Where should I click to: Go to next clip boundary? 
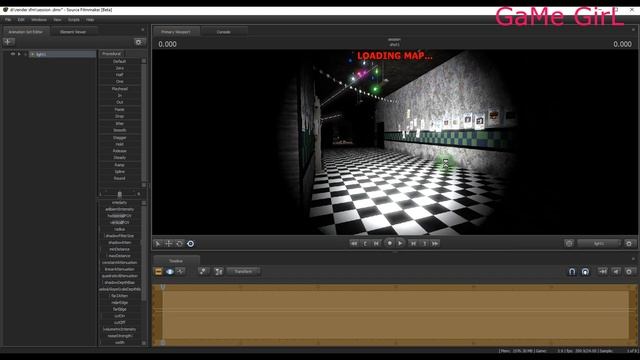tap(424, 243)
